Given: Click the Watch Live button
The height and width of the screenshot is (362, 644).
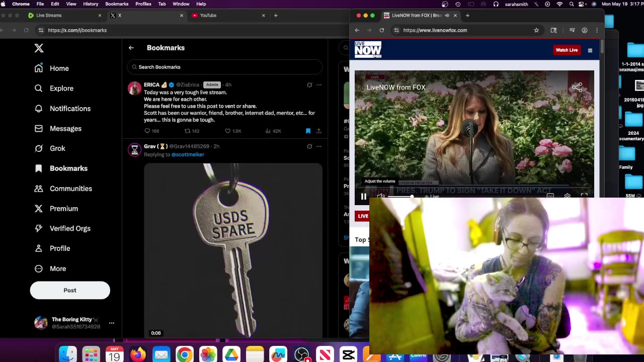Looking at the screenshot, I should 567,50.
